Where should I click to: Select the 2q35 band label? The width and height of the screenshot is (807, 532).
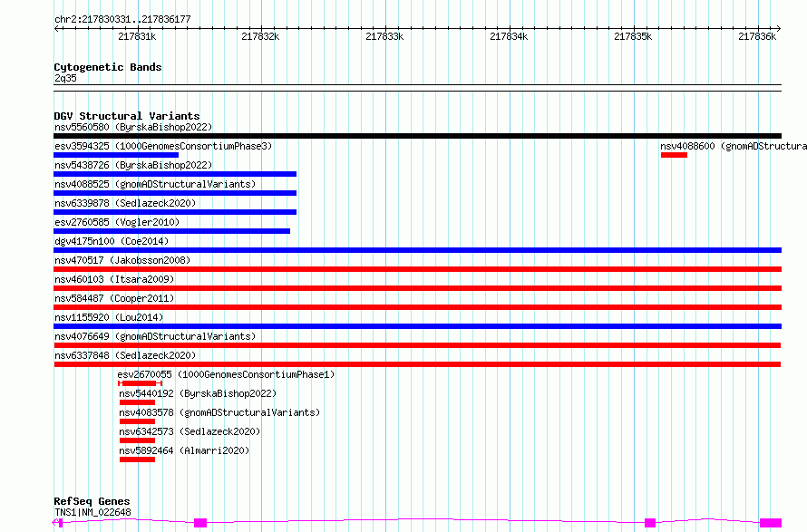coord(65,78)
